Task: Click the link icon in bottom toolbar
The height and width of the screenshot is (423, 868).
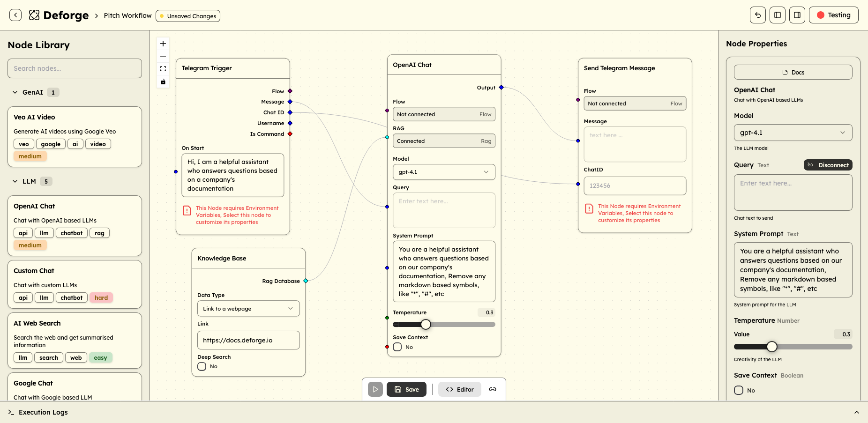Action: 493,389
